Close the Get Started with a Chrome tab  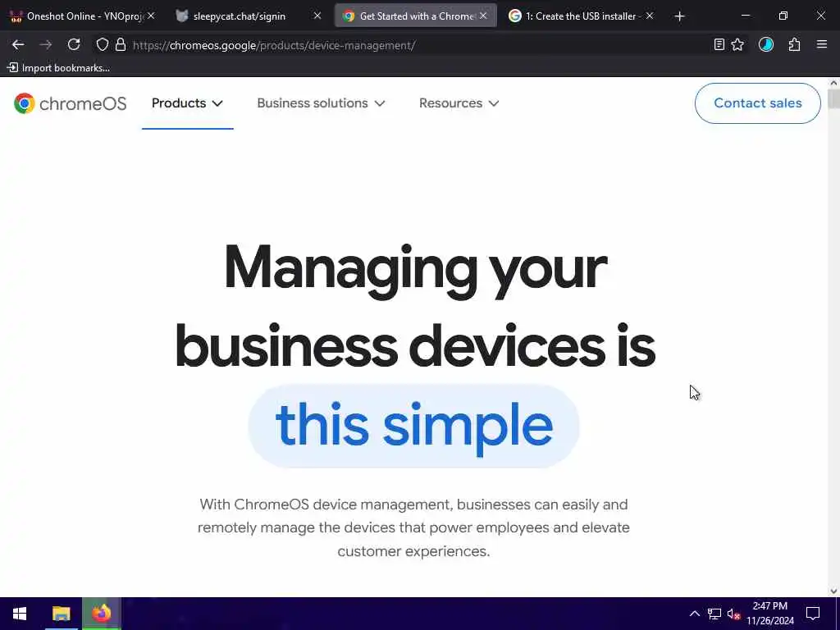[483, 16]
